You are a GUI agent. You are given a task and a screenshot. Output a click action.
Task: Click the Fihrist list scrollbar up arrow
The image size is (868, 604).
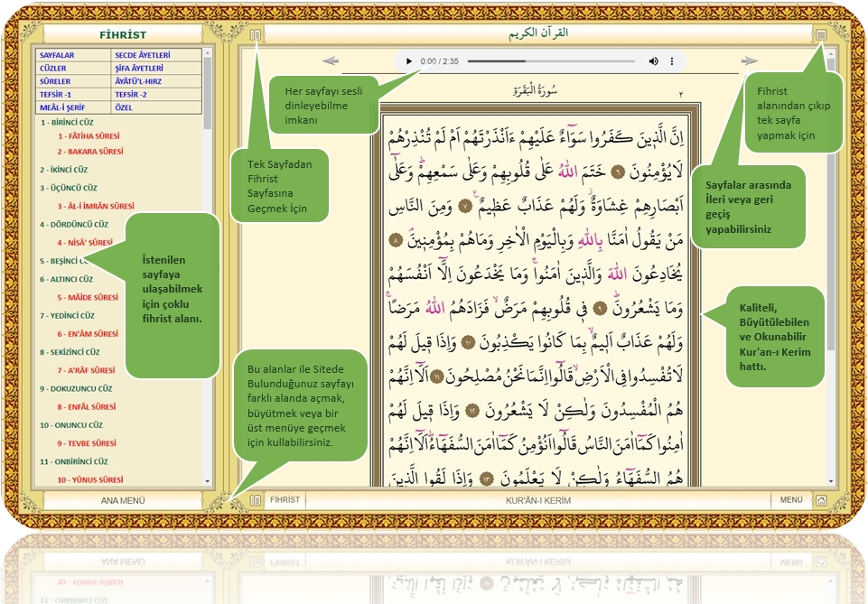click(208, 53)
